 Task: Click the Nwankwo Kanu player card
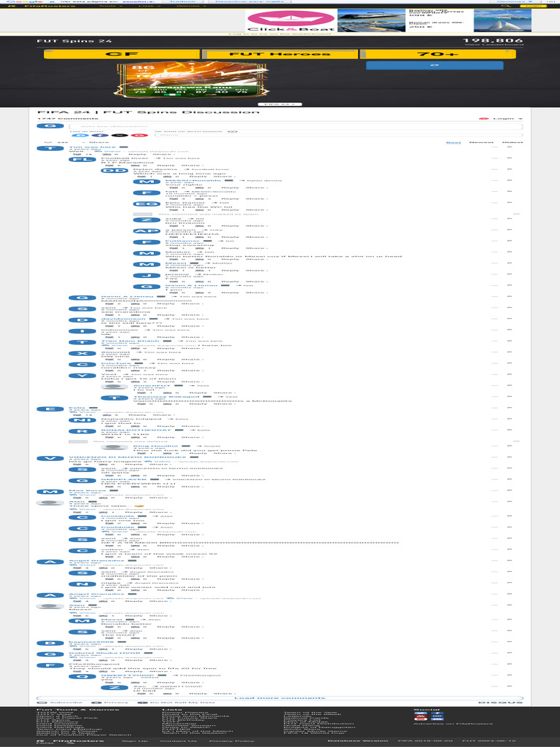[x=192, y=80]
